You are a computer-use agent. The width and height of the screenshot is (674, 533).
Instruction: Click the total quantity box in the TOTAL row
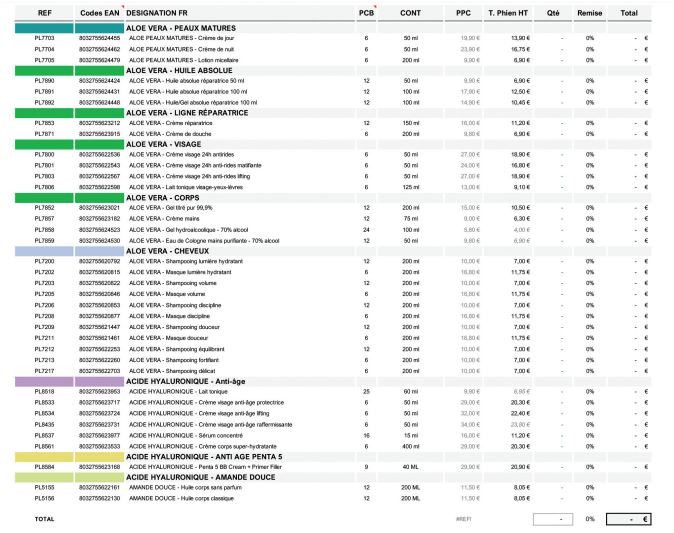point(553,519)
